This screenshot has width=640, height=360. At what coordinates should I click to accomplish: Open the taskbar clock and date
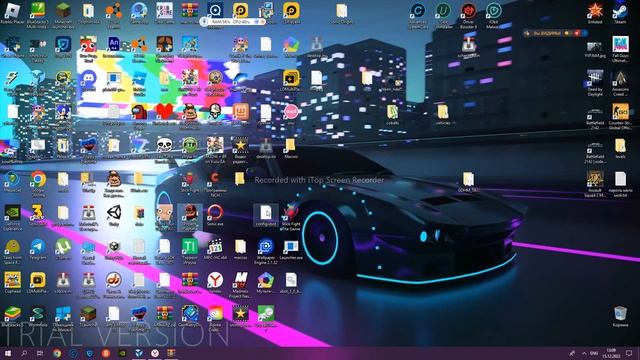coord(611,353)
